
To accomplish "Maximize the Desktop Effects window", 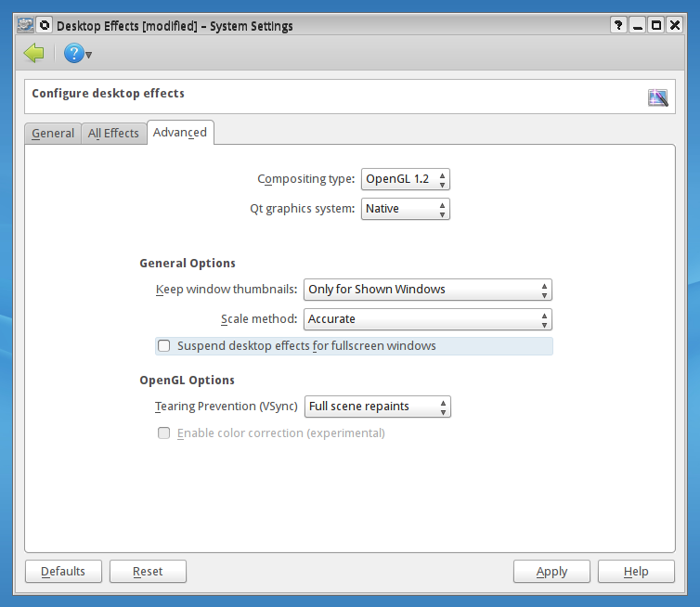I will [x=656, y=25].
